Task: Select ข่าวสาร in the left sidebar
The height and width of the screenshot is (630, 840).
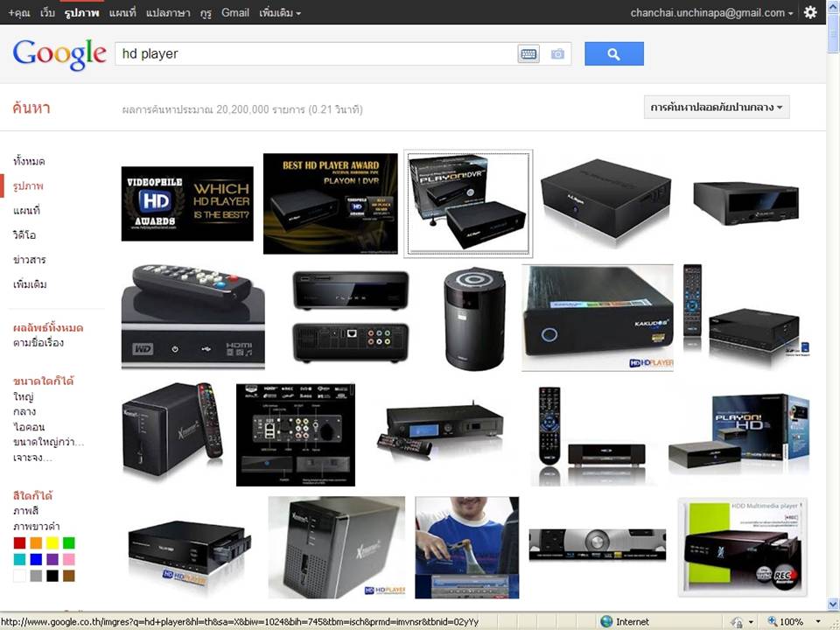Action: [x=30, y=260]
